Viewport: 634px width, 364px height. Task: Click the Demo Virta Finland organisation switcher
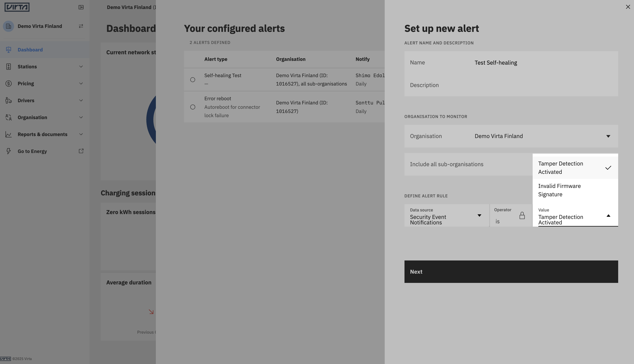[x=45, y=26]
